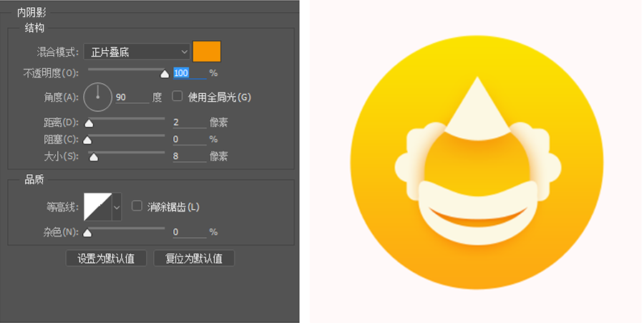Click the 距离 value field showing 2
This screenshot has height=323, width=644.
[190, 122]
